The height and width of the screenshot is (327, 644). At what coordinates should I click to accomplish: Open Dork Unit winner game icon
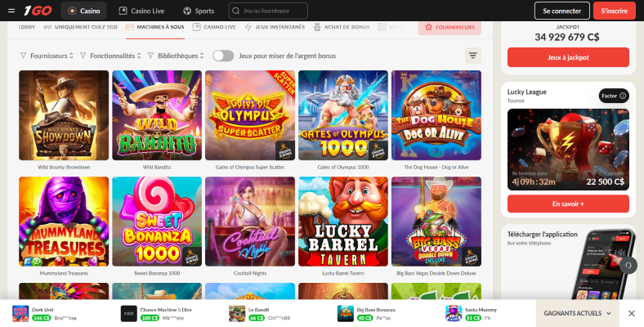(20, 313)
